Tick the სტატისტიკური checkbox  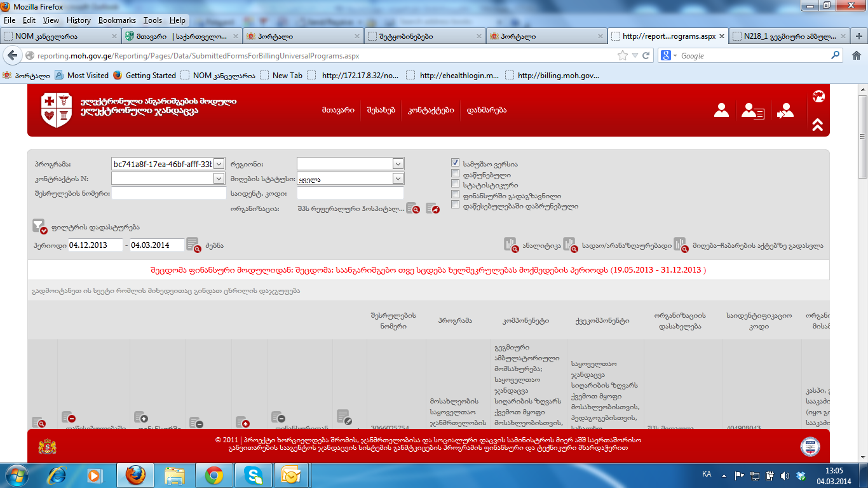455,184
